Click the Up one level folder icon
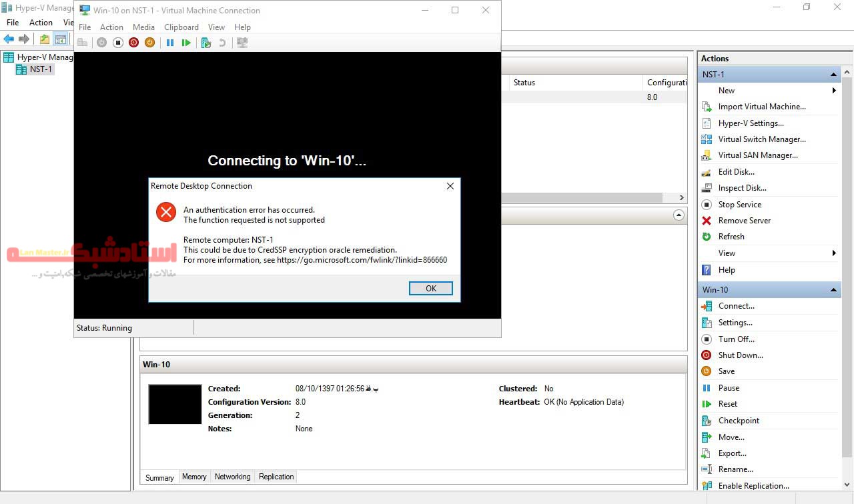The height and width of the screenshot is (504, 854). point(45,39)
